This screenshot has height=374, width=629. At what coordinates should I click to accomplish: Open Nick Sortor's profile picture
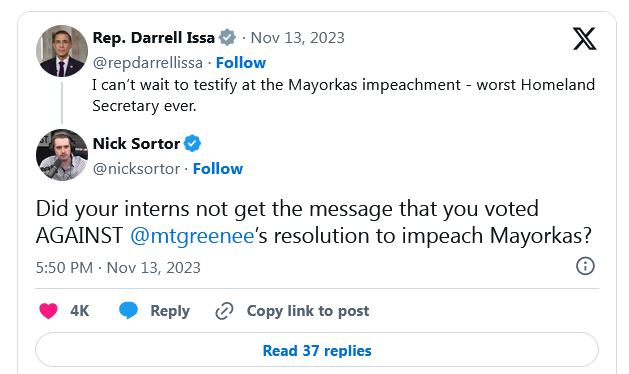pyautogui.click(x=62, y=155)
